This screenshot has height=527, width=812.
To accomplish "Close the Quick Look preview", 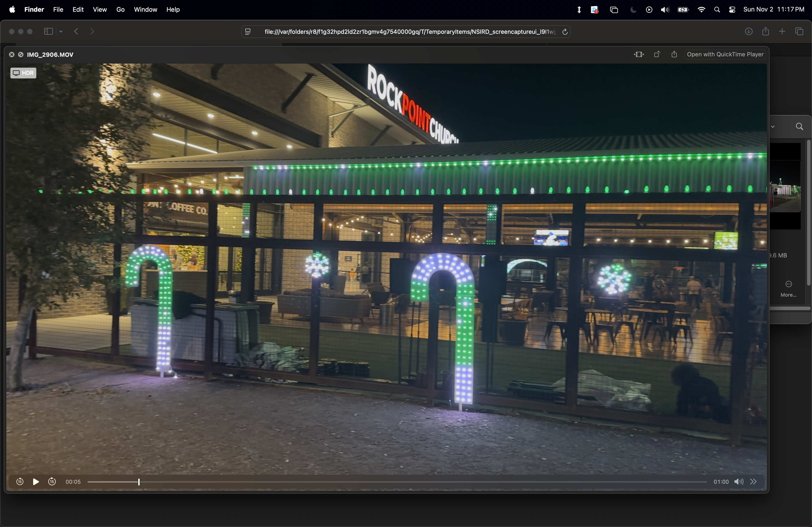I will tap(12, 55).
